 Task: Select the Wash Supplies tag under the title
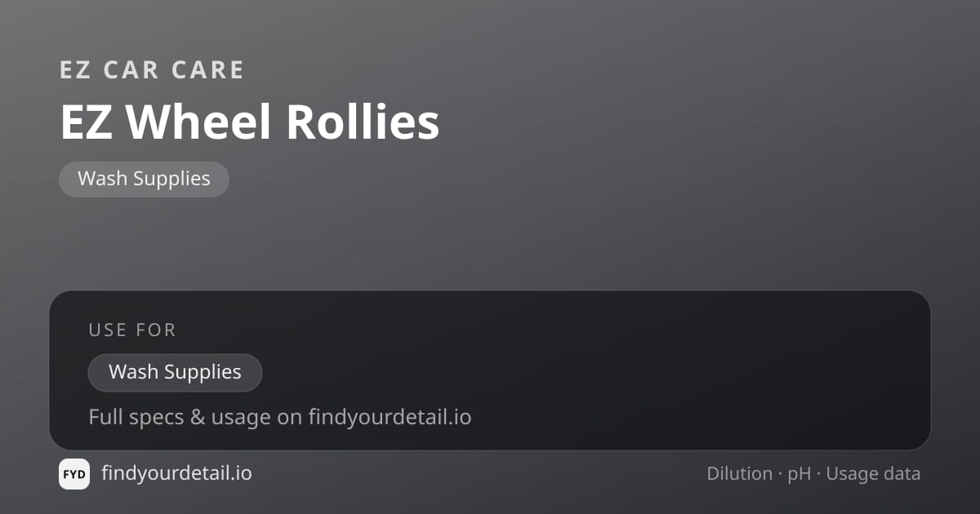(144, 179)
